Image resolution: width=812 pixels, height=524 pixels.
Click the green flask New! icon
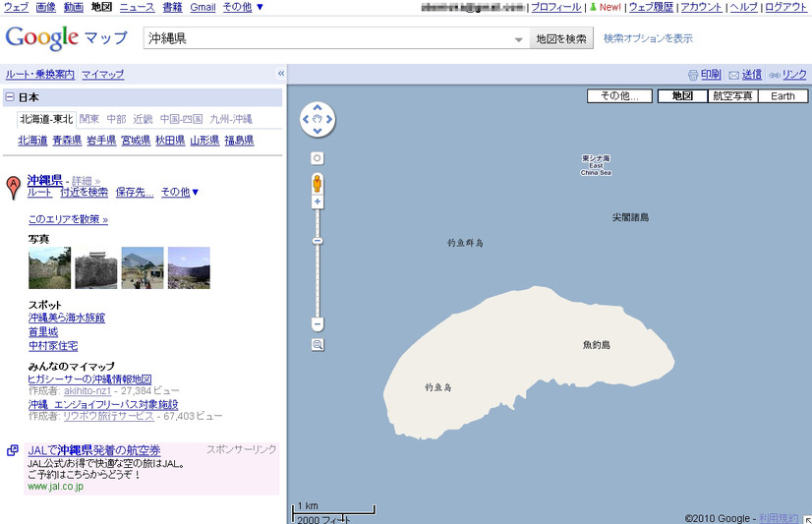point(593,7)
